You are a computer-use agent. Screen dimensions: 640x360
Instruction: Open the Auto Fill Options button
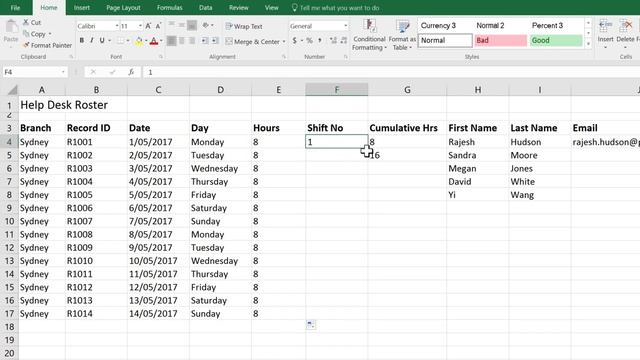pyautogui.click(x=311, y=325)
